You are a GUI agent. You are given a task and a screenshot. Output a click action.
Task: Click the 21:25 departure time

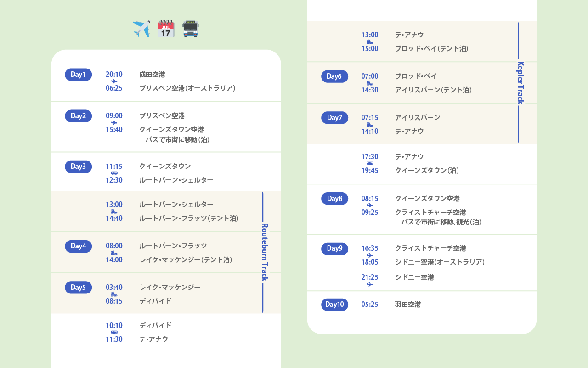(x=370, y=277)
